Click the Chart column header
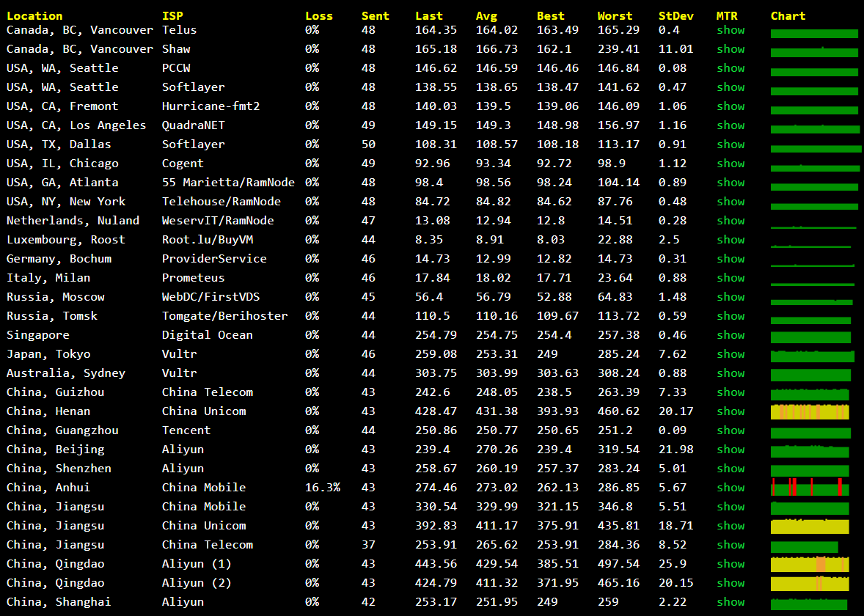The height and width of the screenshot is (616, 864). click(788, 16)
